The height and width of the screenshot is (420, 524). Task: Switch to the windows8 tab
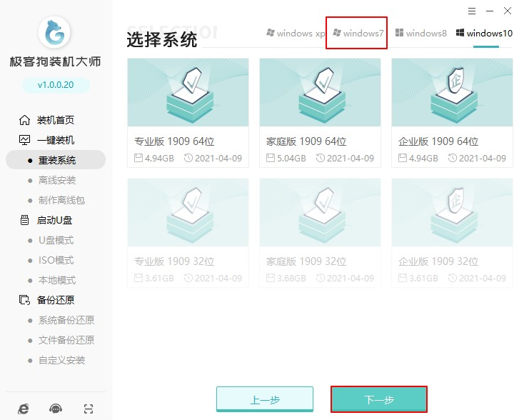pyautogui.click(x=420, y=33)
